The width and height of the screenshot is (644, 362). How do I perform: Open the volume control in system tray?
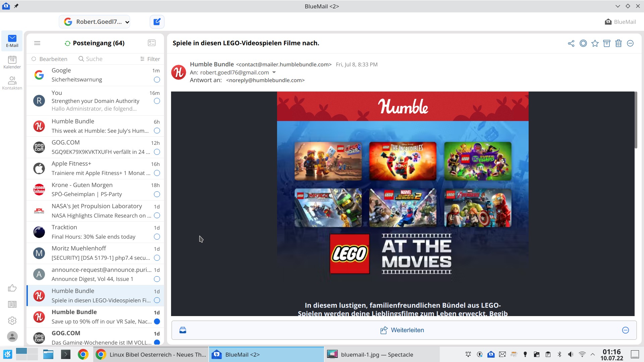click(571, 354)
